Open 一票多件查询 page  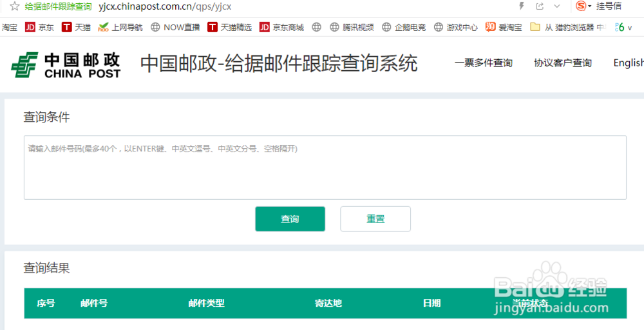pyautogui.click(x=484, y=63)
